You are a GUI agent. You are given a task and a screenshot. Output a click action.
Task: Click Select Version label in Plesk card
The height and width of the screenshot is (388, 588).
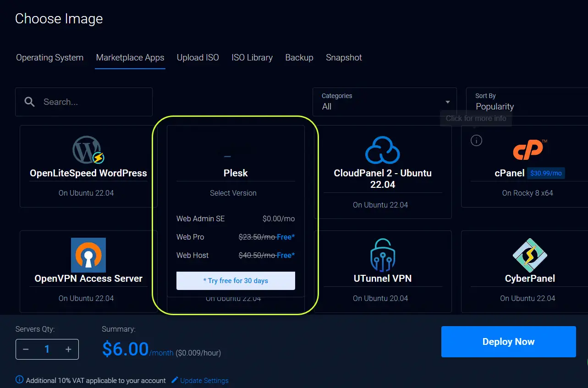tap(233, 193)
